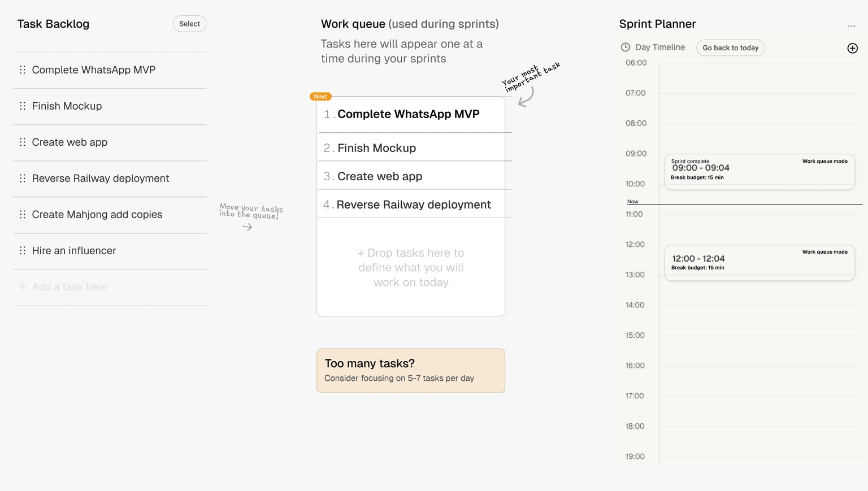Click the Too many tasks notice

[x=411, y=370]
